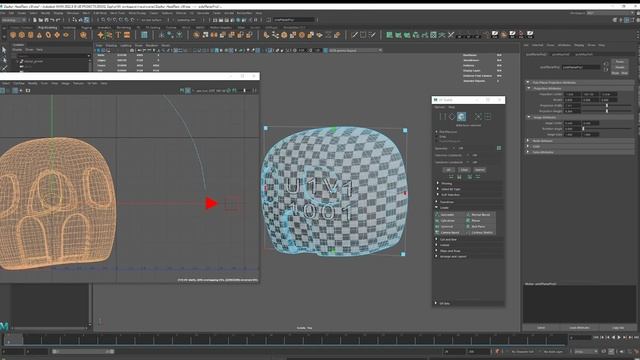
Task: Click the Type tool 'T' shelf icon
Action: [118, 35]
